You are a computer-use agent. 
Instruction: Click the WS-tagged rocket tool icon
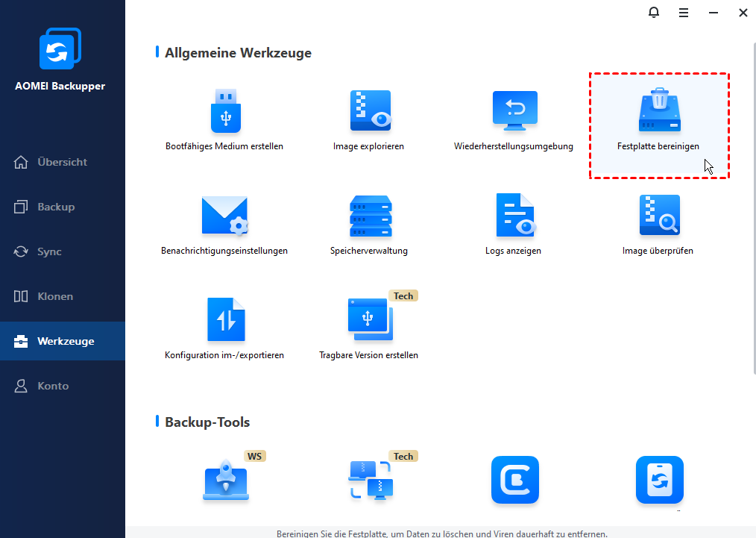pyautogui.click(x=226, y=480)
